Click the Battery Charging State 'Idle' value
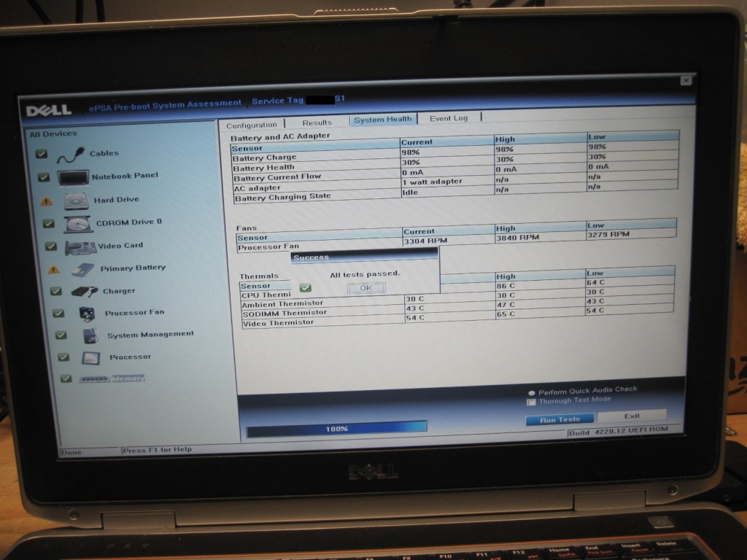This screenshot has width=747, height=560. pyautogui.click(x=410, y=192)
